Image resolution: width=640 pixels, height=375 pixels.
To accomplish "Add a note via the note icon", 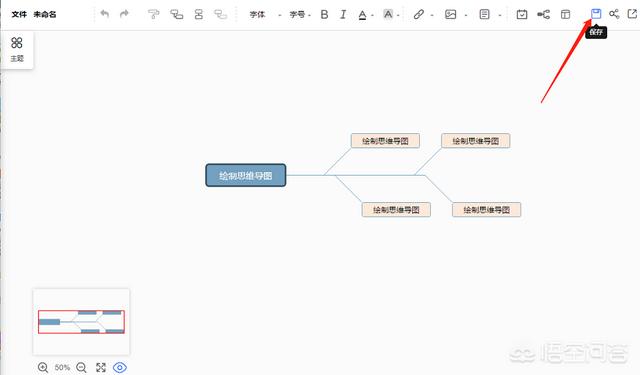I will (484, 15).
